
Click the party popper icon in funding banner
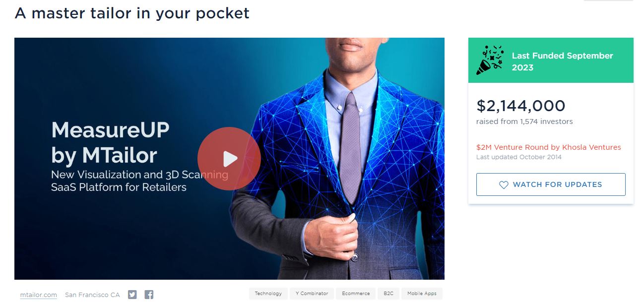490,60
